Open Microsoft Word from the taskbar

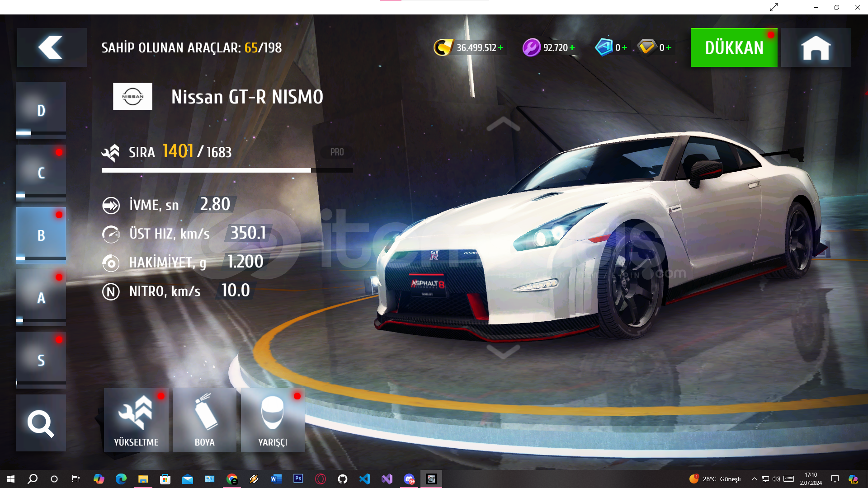276,479
